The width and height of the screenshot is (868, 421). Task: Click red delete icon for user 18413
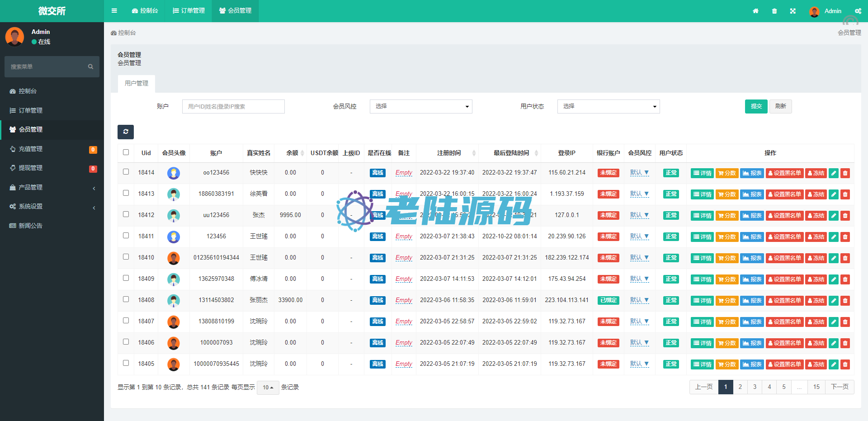(x=845, y=194)
